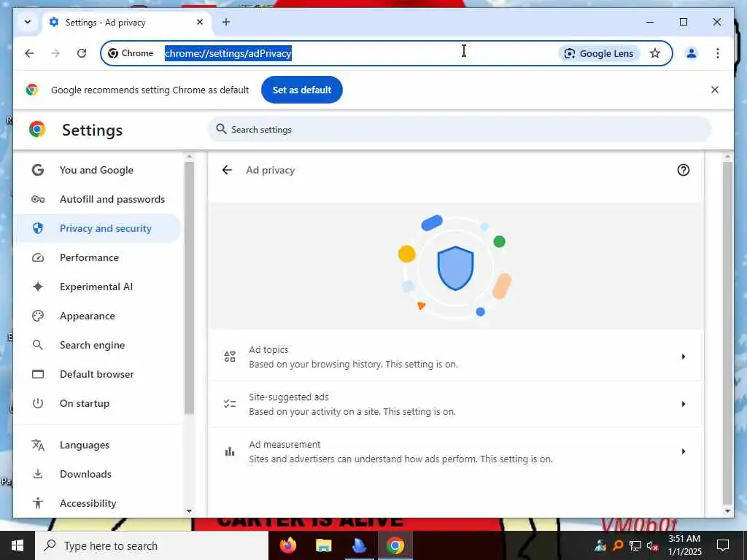
Task: Open Downloads settings section
Action: tap(98, 474)
